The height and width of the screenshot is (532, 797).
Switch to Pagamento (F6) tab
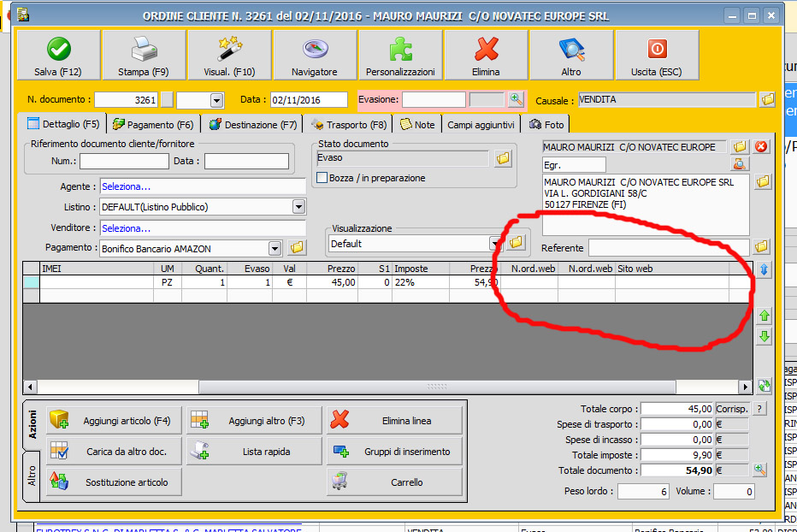click(x=154, y=125)
